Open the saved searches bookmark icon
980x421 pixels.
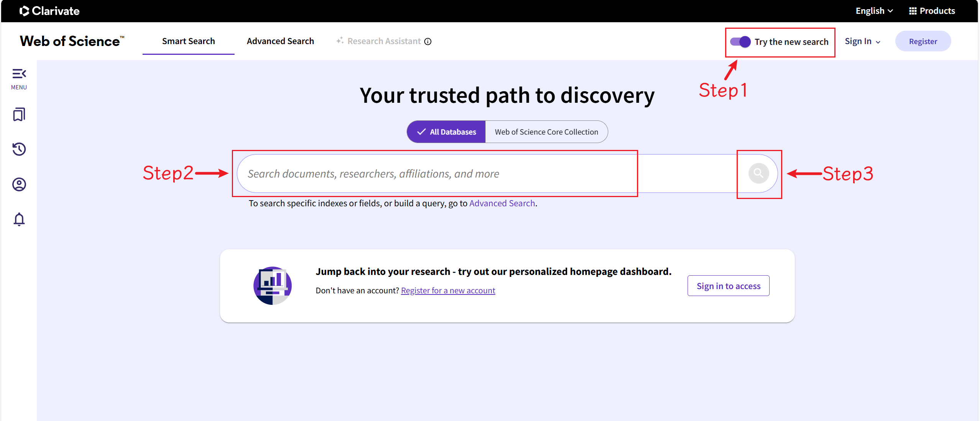[19, 114]
